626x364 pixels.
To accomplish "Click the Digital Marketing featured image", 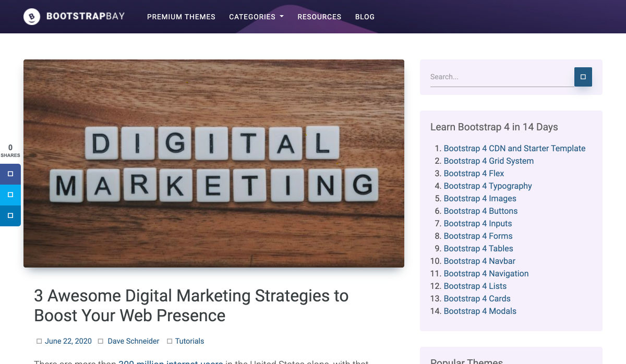I will pyautogui.click(x=214, y=163).
